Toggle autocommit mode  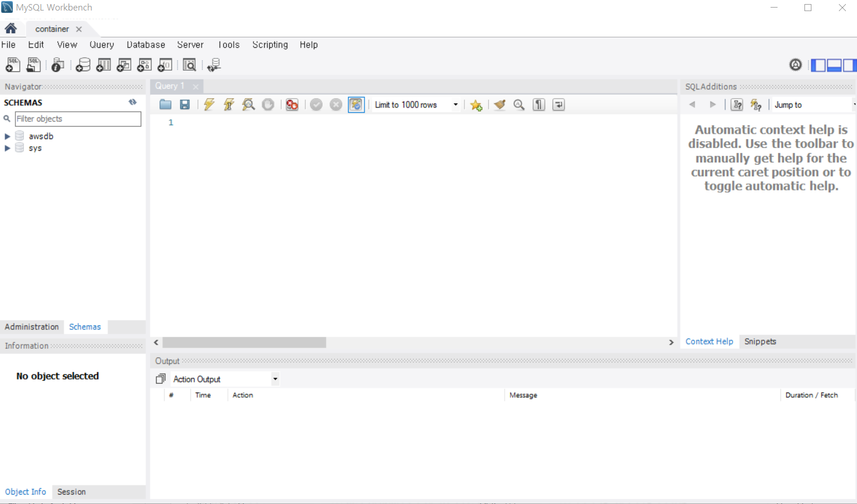click(356, 105)
